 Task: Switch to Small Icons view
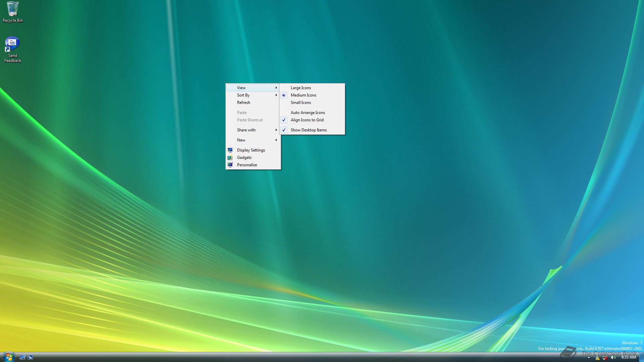coord(312,103)
